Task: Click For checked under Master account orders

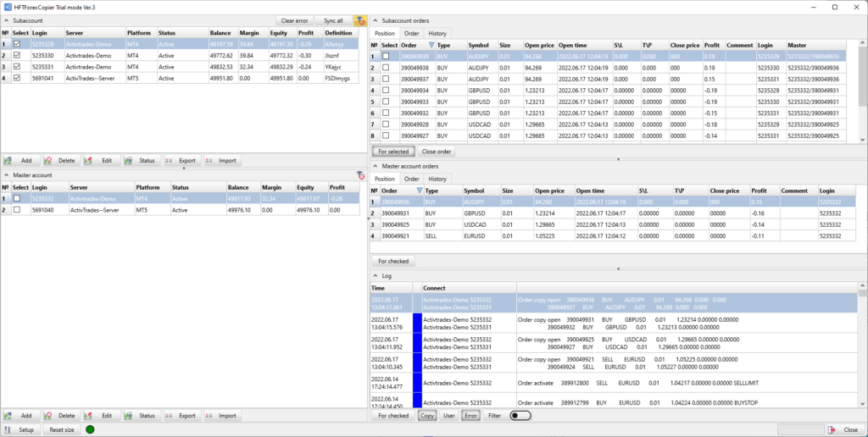Action: (393, 261)
